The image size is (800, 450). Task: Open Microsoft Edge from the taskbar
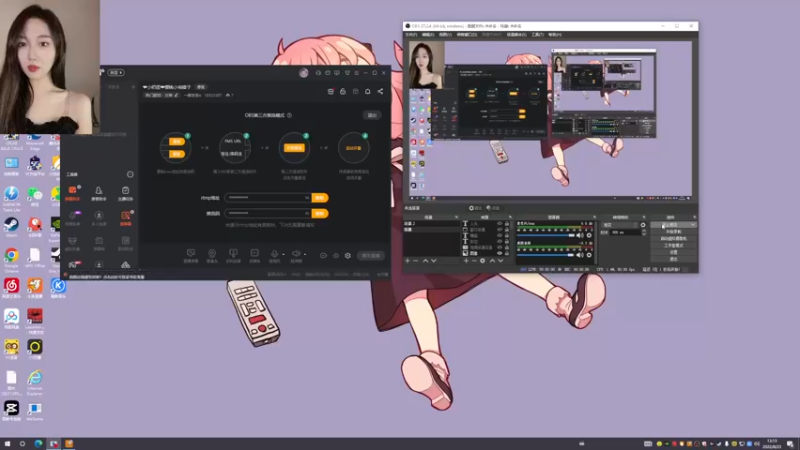click(38, 444)
